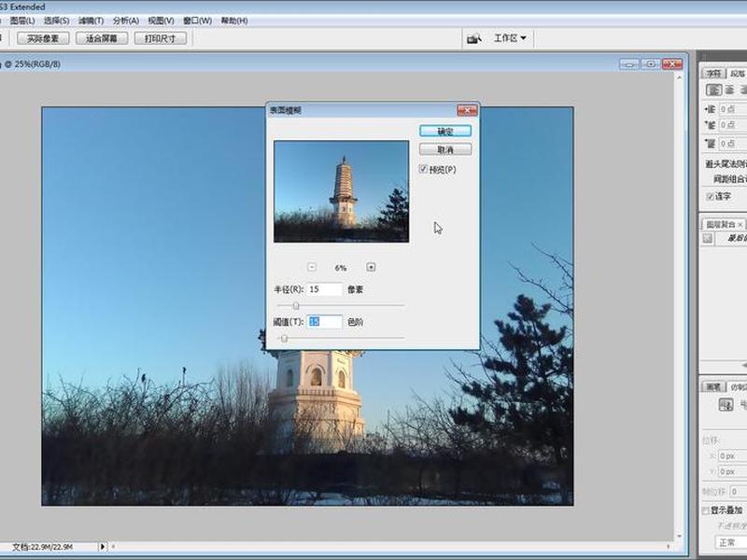Toggle the 连字 hyphenation checkbox
The height and width of the screenshot is (560, 747).
tap(710, 196)
